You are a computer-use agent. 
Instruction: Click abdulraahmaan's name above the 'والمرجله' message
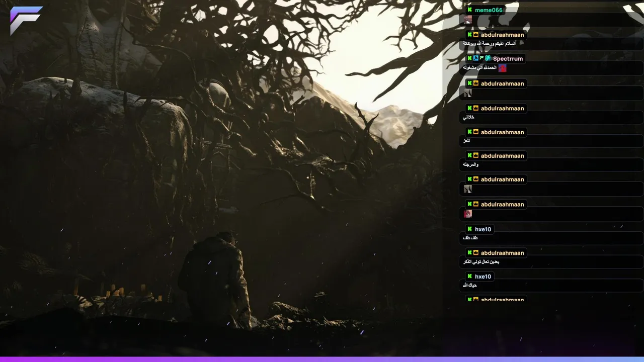coord(502,156)
